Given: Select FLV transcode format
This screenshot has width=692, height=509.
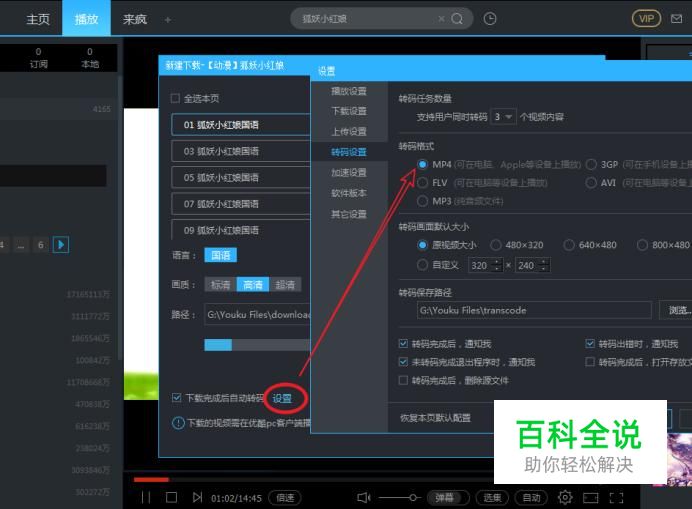Looking at the screenshot, I should (422, 183).
